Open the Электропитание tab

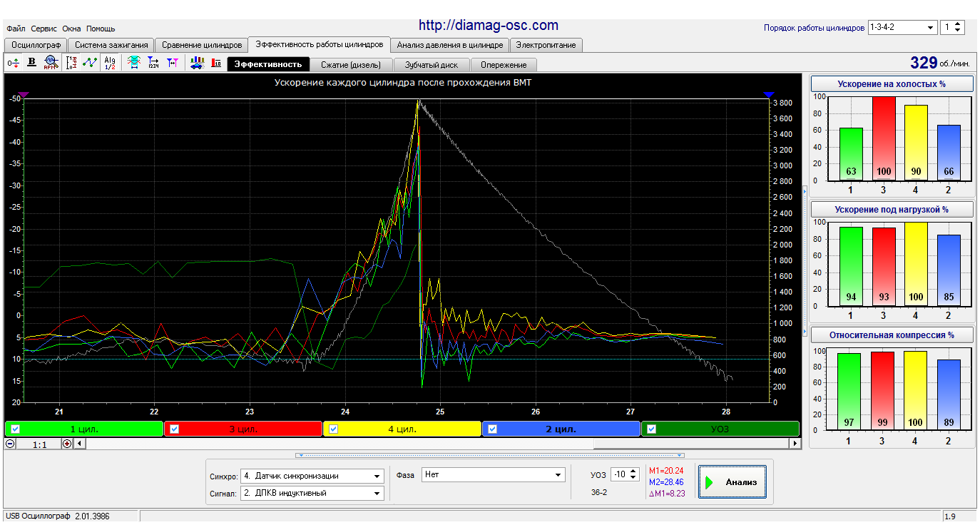(546, 45)
